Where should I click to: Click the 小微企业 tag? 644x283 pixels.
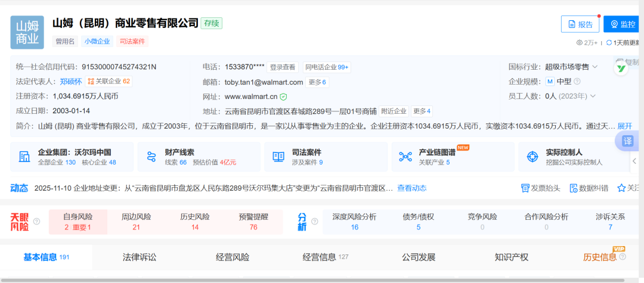pyautogui.click(x=97, y=41)
